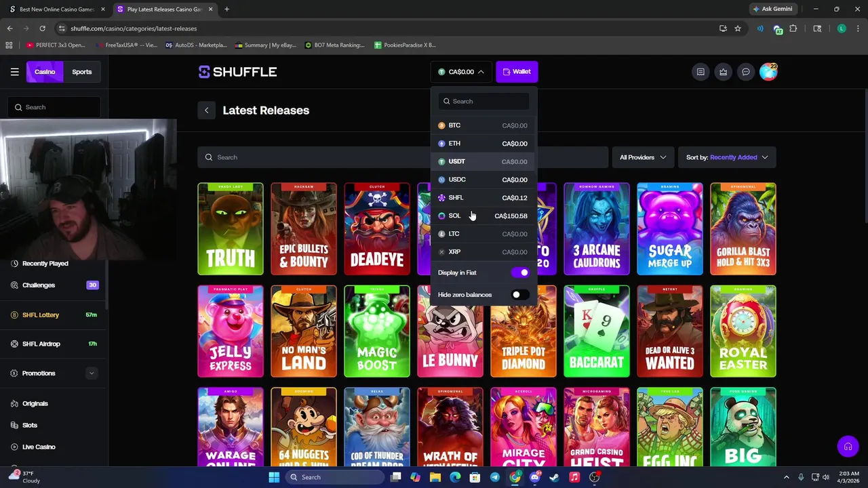Click Ask Gemini button
This screenshot has width=868, height=488.
pos(772,9)
